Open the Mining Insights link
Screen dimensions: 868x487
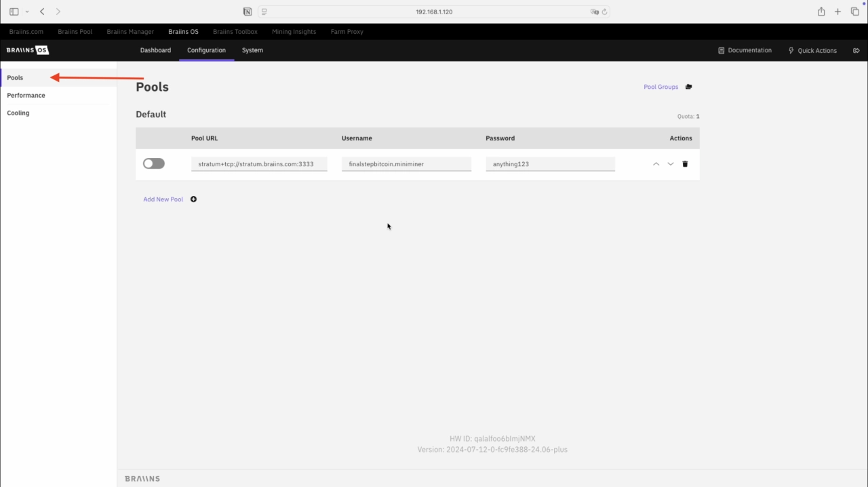pyautogui.click(x=294, y=32)
